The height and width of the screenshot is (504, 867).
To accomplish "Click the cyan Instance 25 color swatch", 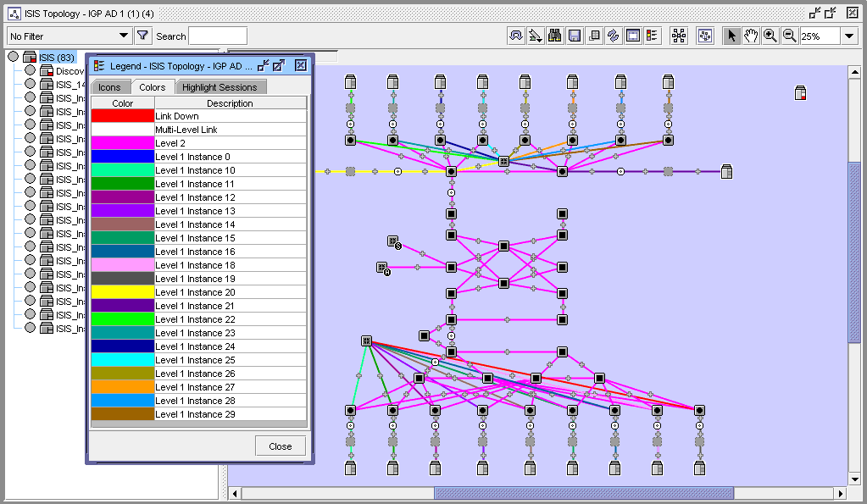I will click(123, 360).
